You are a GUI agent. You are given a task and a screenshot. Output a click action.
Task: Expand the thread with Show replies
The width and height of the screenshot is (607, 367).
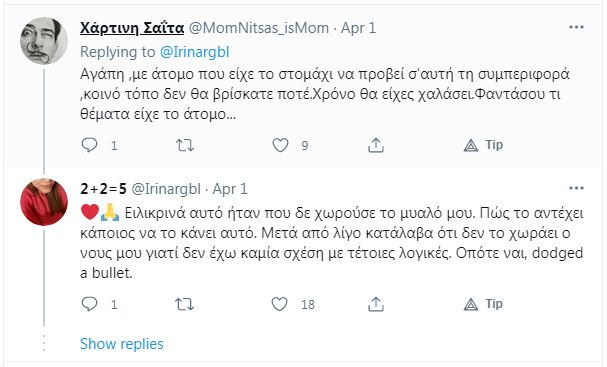(x=122, y=344)
